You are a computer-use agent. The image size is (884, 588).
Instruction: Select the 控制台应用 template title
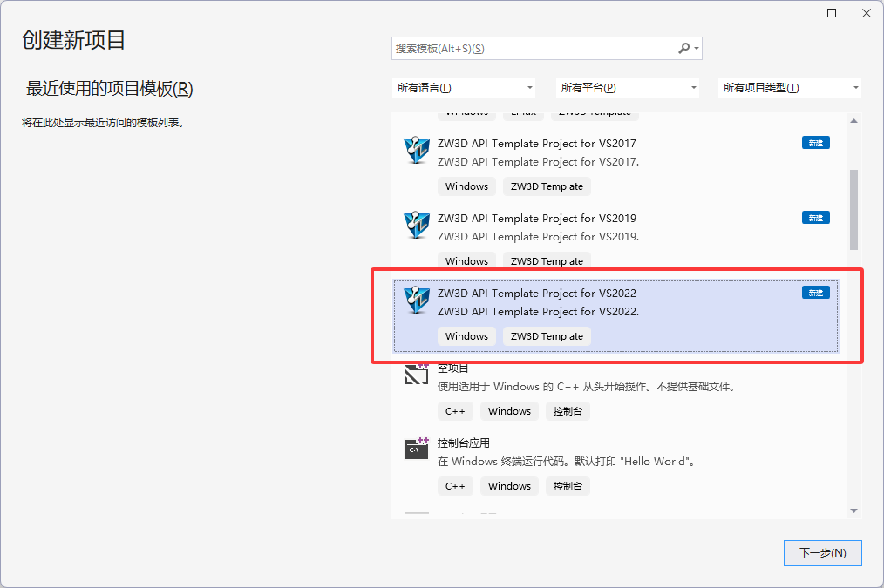pos(464,443)
